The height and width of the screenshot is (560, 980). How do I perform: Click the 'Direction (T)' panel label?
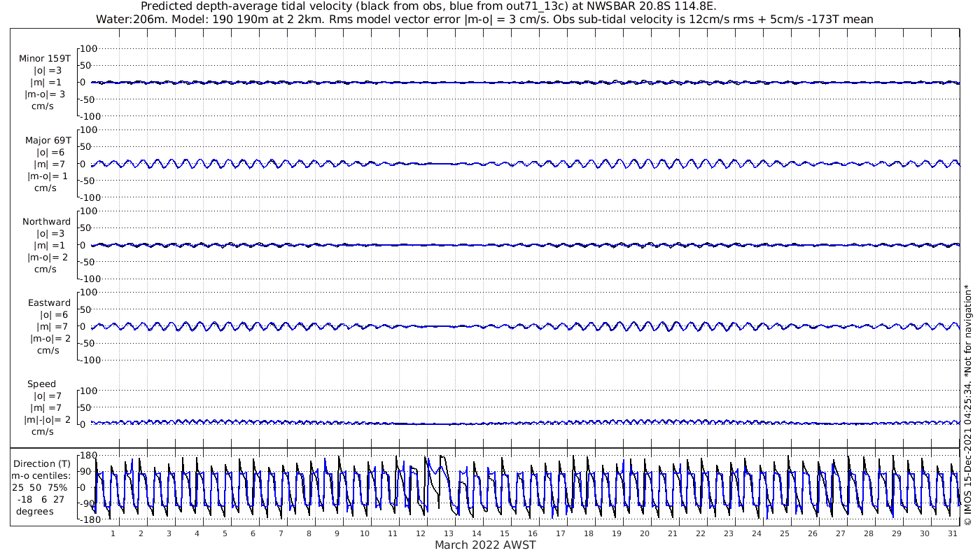tap(42, 463)
